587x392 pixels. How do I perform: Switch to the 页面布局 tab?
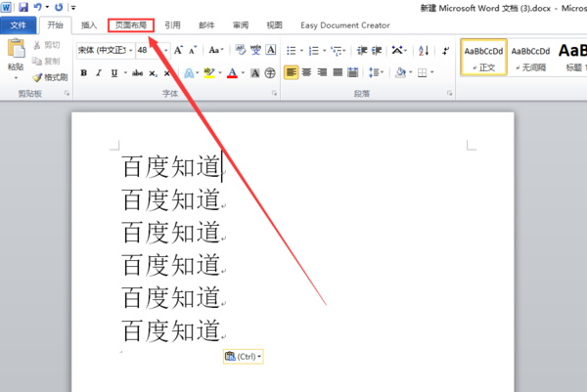pos(131,25)
